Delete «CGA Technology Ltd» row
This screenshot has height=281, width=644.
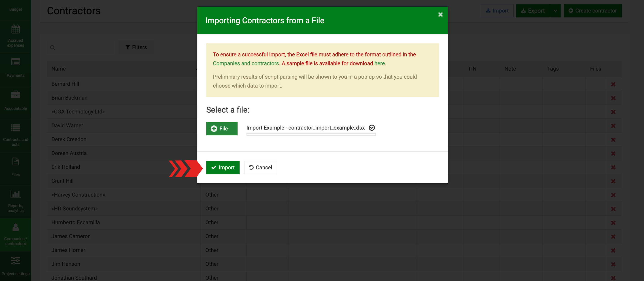click(x=613, y=112)
